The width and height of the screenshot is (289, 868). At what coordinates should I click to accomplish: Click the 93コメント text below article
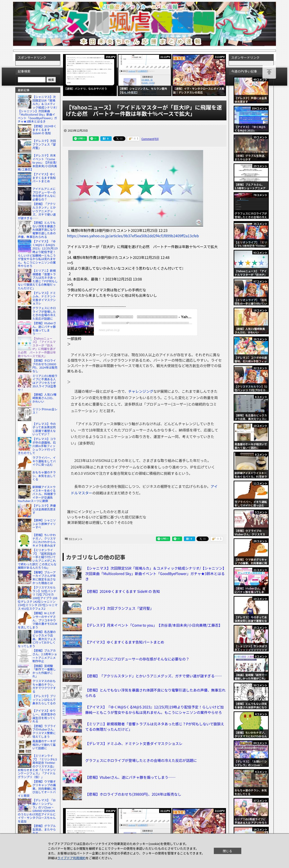[x=76, y=539]
